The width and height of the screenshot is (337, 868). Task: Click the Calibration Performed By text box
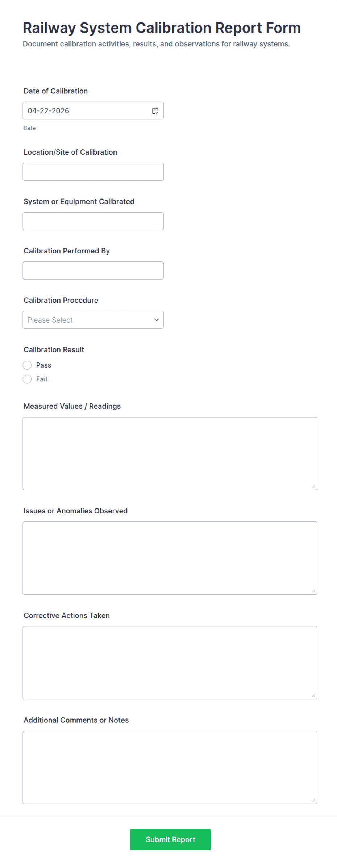pyautogui.click(x=93, y=271)
